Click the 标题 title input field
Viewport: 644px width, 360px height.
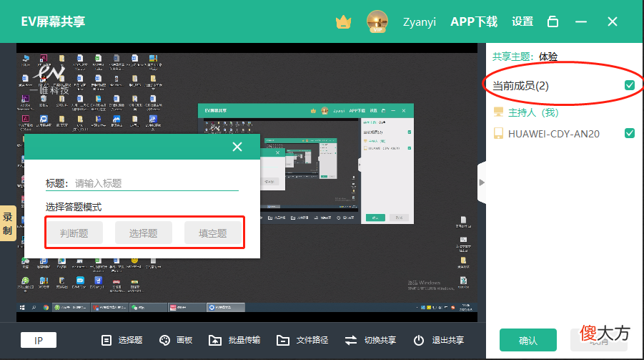(x=156, y=183)
